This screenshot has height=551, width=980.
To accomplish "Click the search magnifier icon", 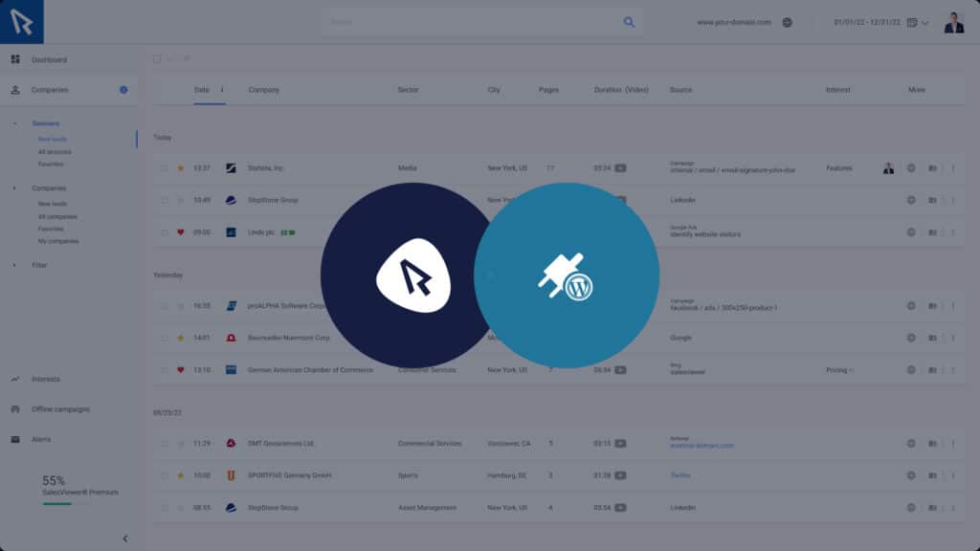I will tap(629, 22).
